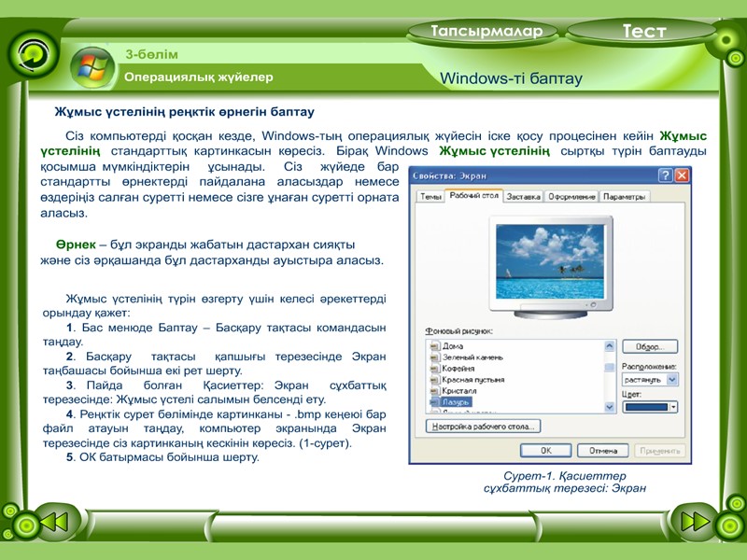Click the Windows logo orb icon
The height and width of the screenshot is (560, 747).
coord(92,67)
